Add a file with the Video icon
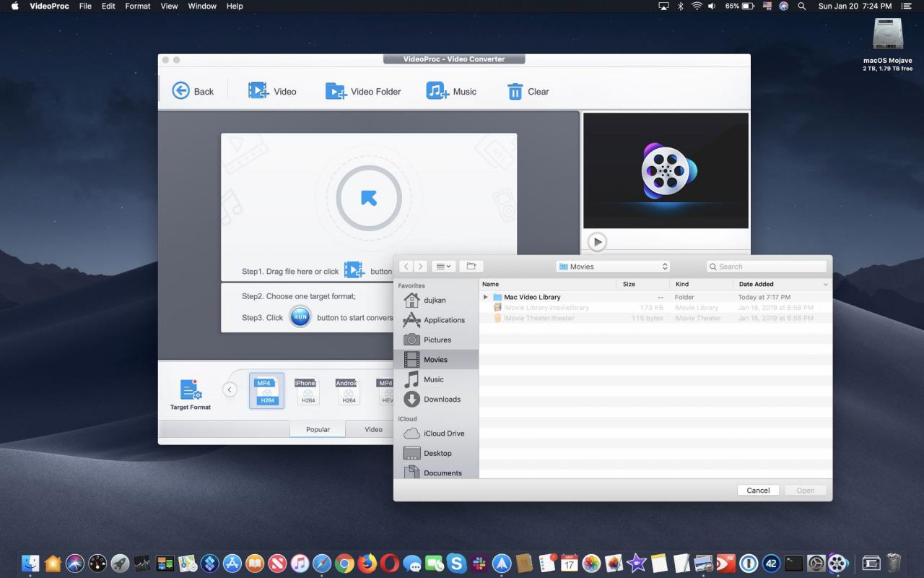The width and height of the screenshot is (924, 578). point(258,91)
